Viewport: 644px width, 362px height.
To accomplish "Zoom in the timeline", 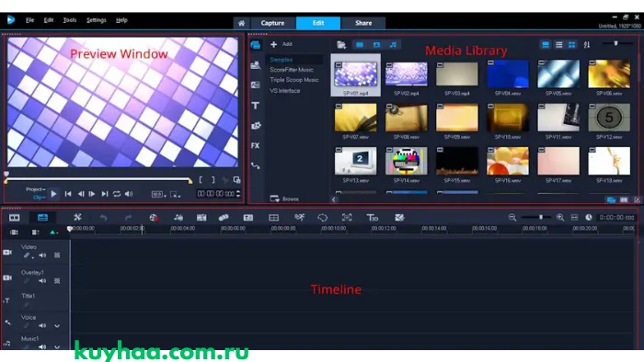I will coord(559,217).
